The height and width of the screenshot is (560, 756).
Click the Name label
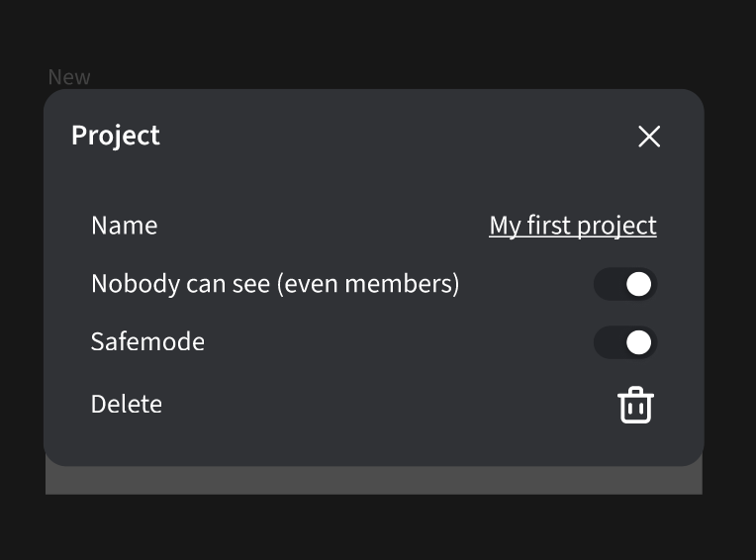pos(124,226)
